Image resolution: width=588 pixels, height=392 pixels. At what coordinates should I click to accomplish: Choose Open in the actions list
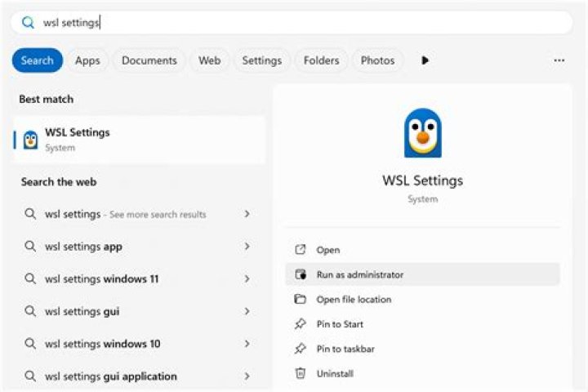(x=423, y=250)
